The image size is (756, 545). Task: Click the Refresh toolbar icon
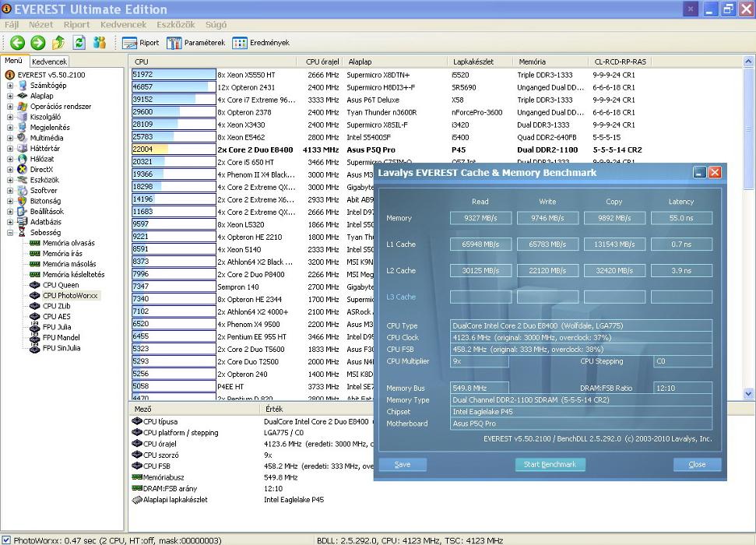pos(79,43)
